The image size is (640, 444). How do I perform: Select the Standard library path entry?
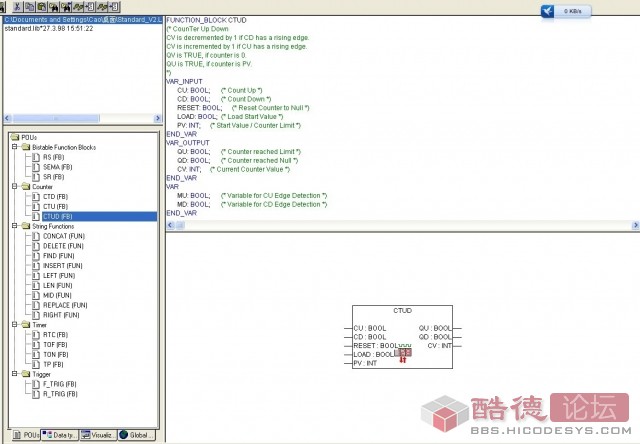(x=80, y=20)
